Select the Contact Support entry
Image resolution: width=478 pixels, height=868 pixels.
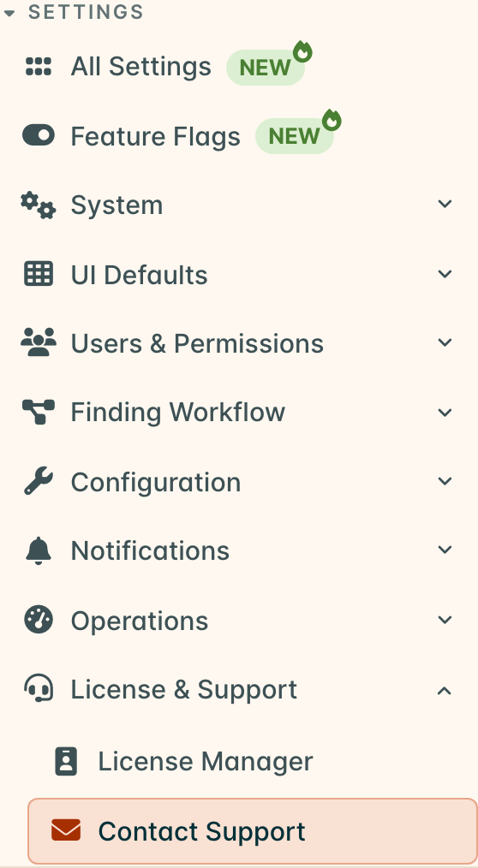(253, 831)
